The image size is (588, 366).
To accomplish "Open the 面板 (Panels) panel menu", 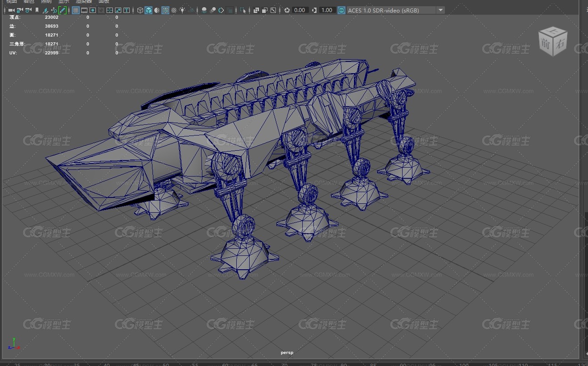I will pyautogui.click(x=103, y=1).
